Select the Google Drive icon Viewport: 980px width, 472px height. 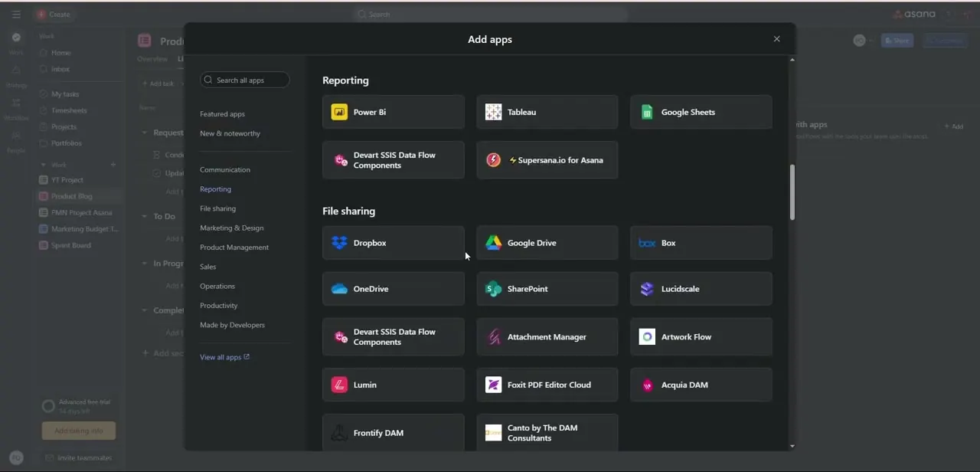pyautogui.click(x=493, y=243)
